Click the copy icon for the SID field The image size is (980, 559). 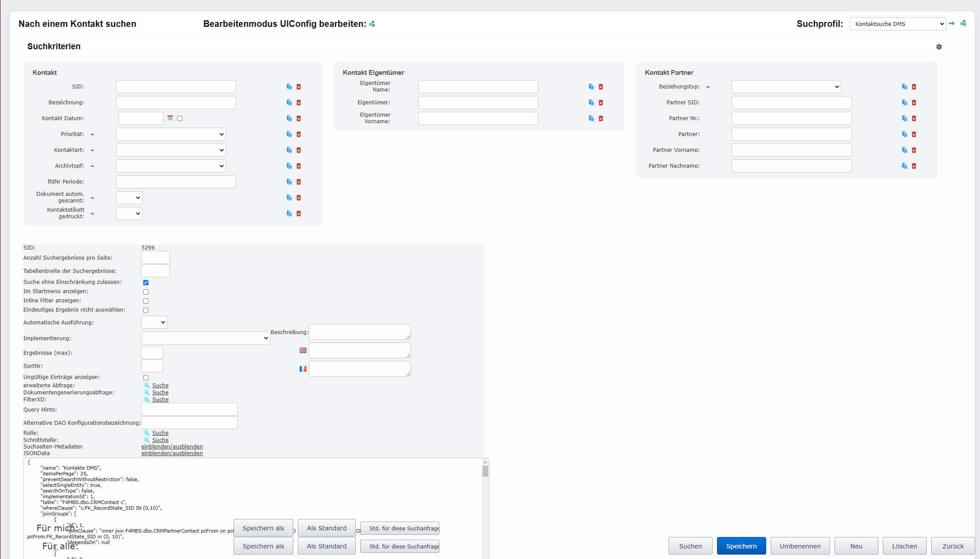click(289, 87)
